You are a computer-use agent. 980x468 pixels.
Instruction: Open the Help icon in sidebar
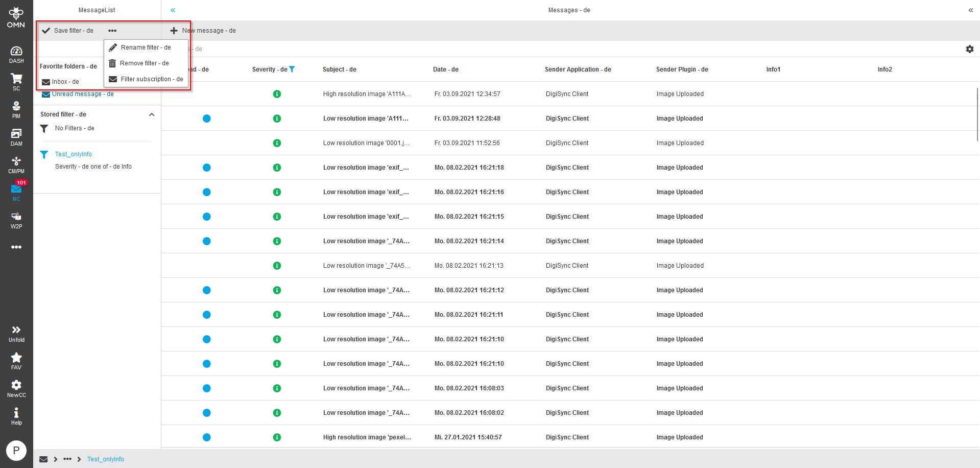(x=16, y=416)
